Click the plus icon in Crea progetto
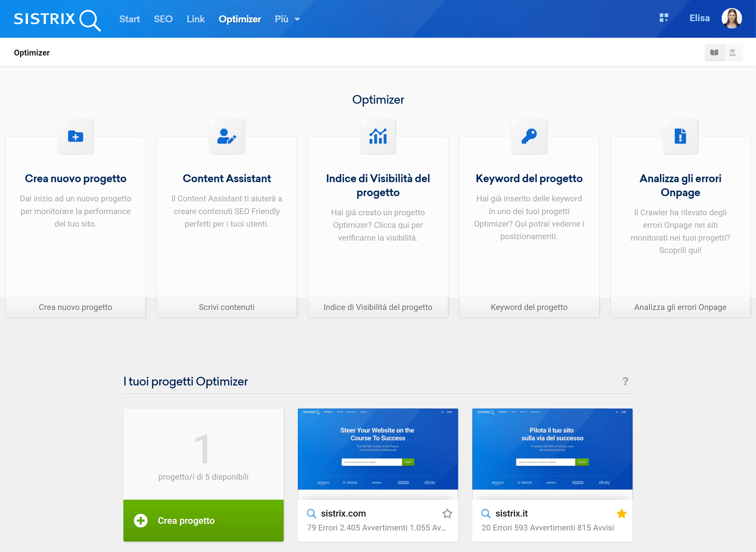The image size is (756, 552). 141,521
